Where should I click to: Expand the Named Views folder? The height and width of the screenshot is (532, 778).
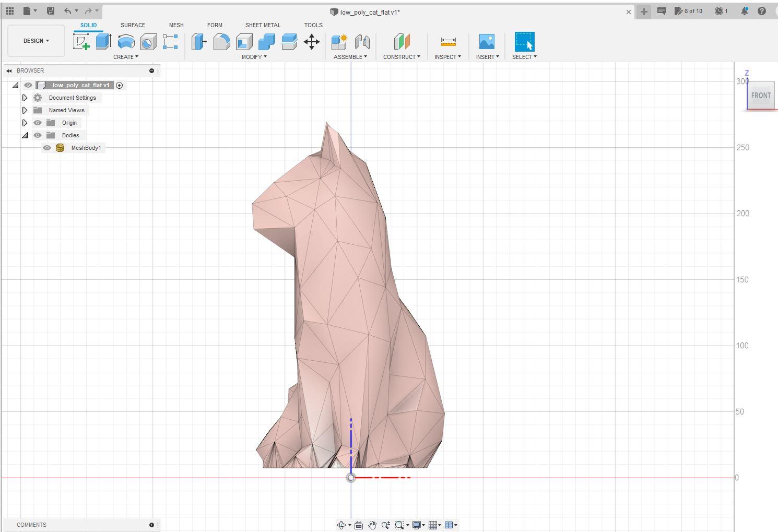(25, 110)
